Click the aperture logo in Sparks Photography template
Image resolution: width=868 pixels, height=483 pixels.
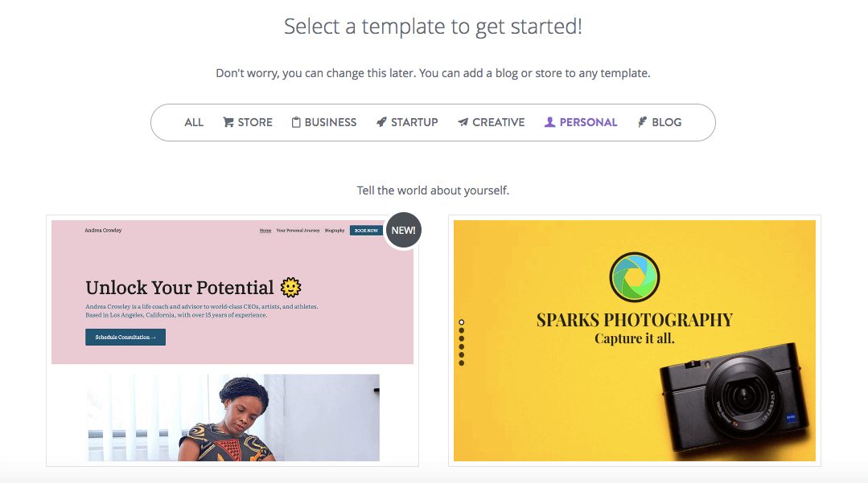pyautogui.click(x=634, y=278)
